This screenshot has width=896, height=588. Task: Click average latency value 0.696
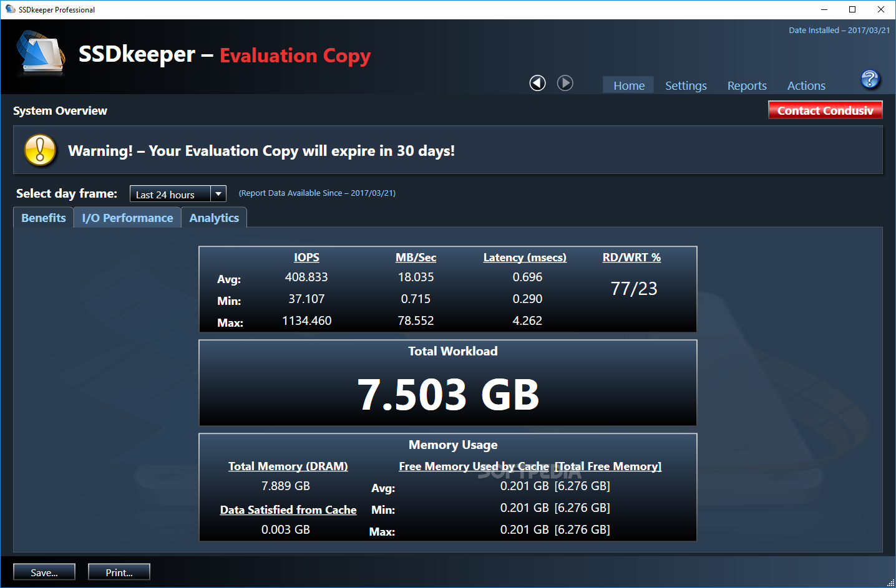pos(527,277)
